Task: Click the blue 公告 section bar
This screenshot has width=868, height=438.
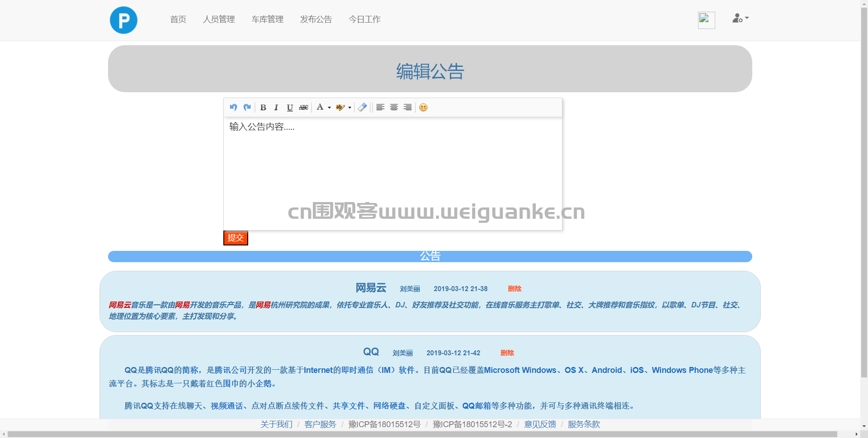Action: pos(430,256)
